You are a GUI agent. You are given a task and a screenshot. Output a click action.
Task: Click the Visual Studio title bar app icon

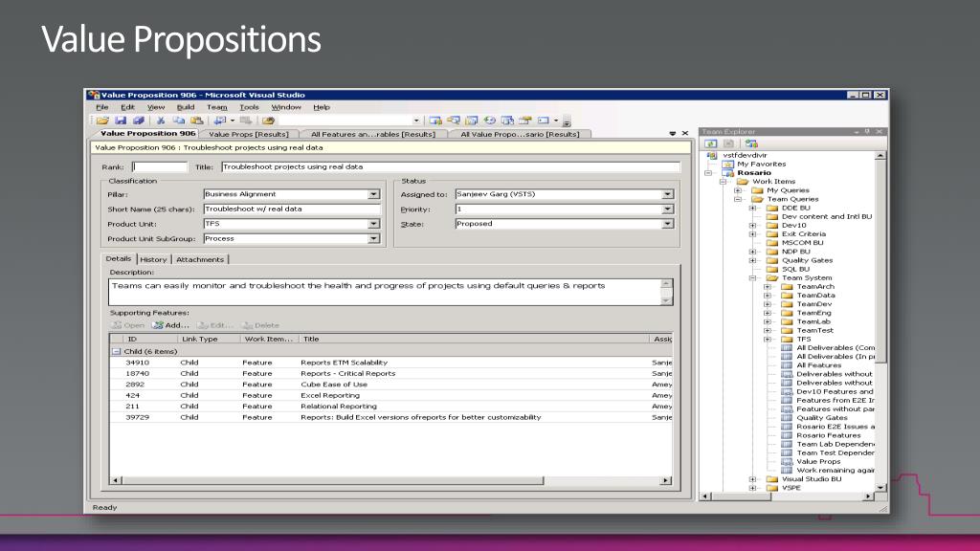pyautogui.click(x=94, y=95)
